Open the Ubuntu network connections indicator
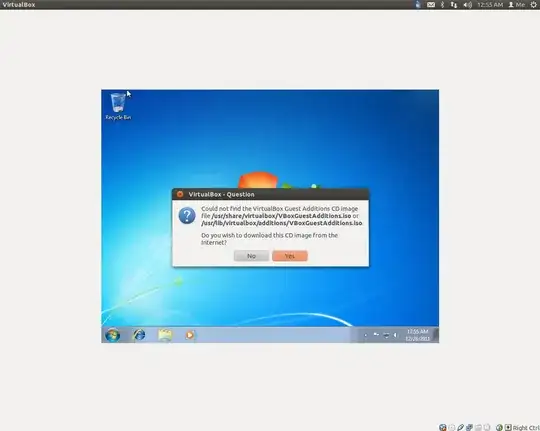The image size is (540, 431). pos(454,4)
